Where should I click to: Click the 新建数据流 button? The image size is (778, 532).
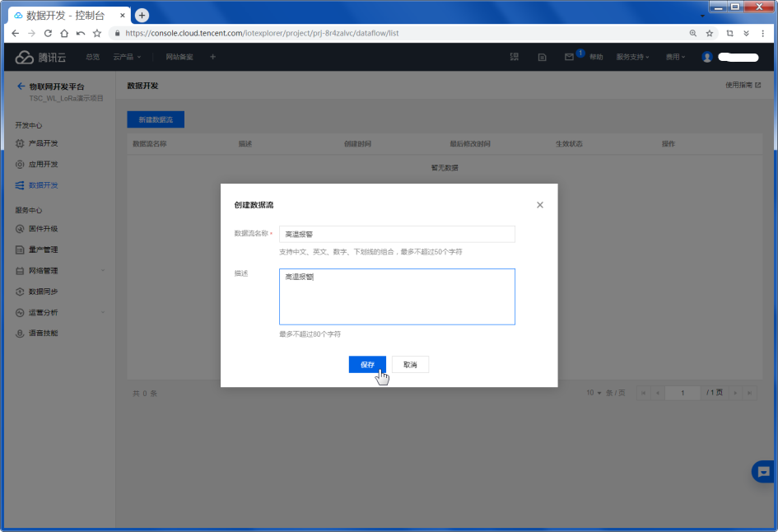click(x=156, y=119)
